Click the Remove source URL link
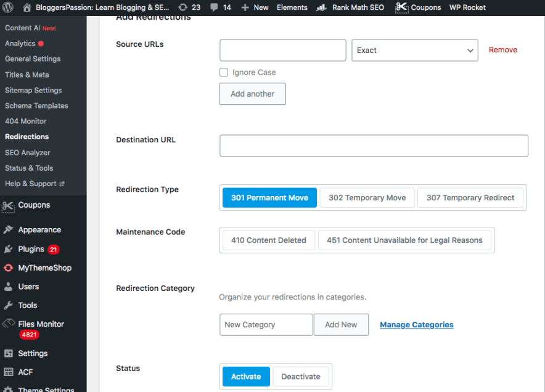 click(502, 50)
